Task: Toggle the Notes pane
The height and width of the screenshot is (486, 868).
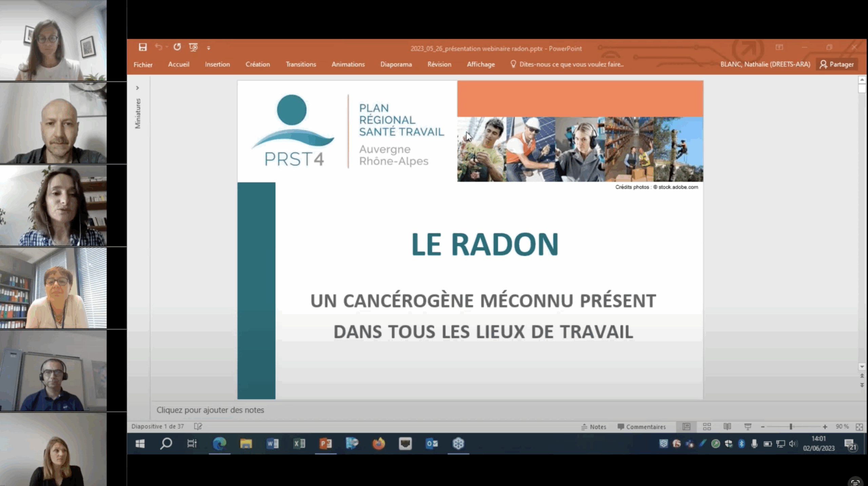Action: 594,427
